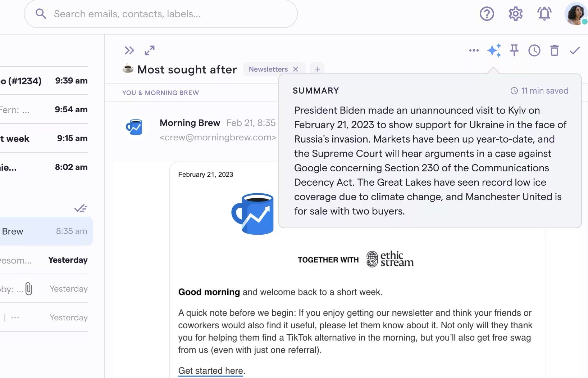Click the blue Morning Brew mug logo
Screen dimensions: 588x378
[253, 214]
